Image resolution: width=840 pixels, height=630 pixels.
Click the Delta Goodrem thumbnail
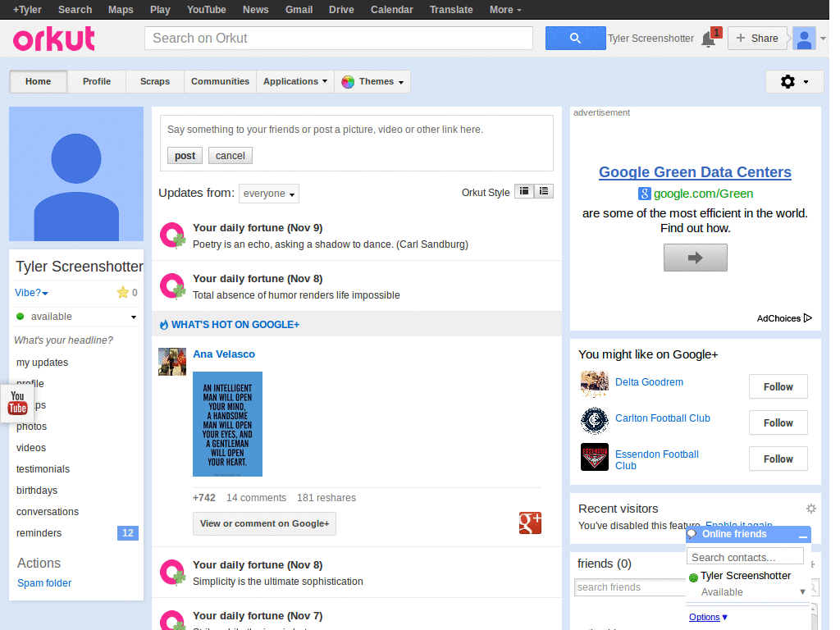(x=594, y=384)
